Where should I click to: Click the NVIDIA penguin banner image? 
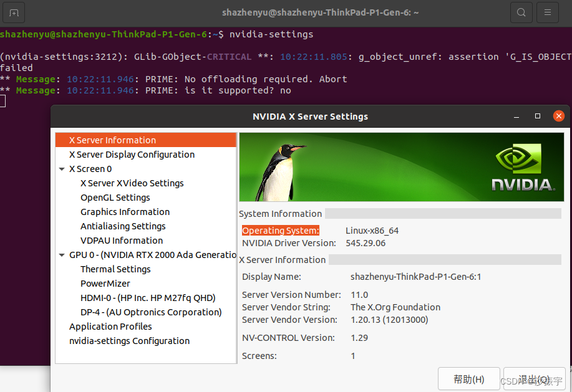(401, 167)
